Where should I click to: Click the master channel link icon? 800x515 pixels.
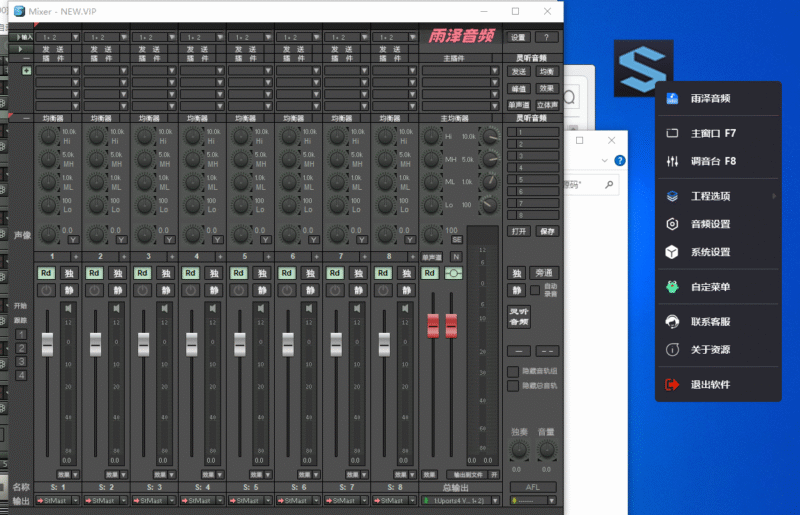(x=455, y=273)
